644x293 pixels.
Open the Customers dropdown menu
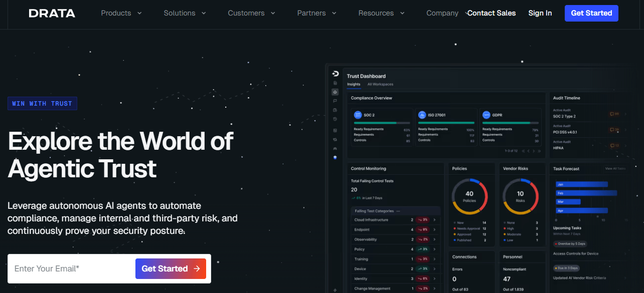pos(252,14)
